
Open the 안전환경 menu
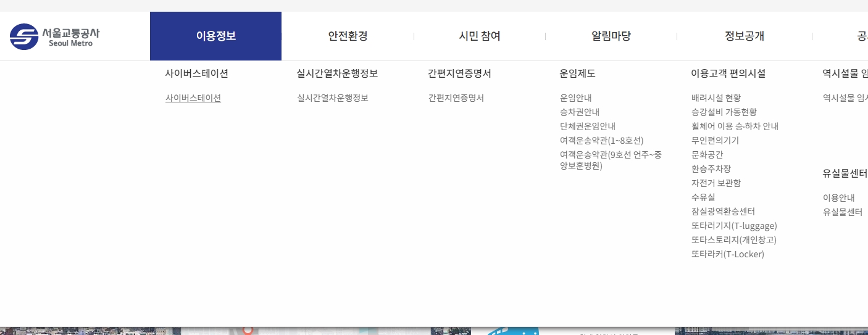click(x=348, y=36)
